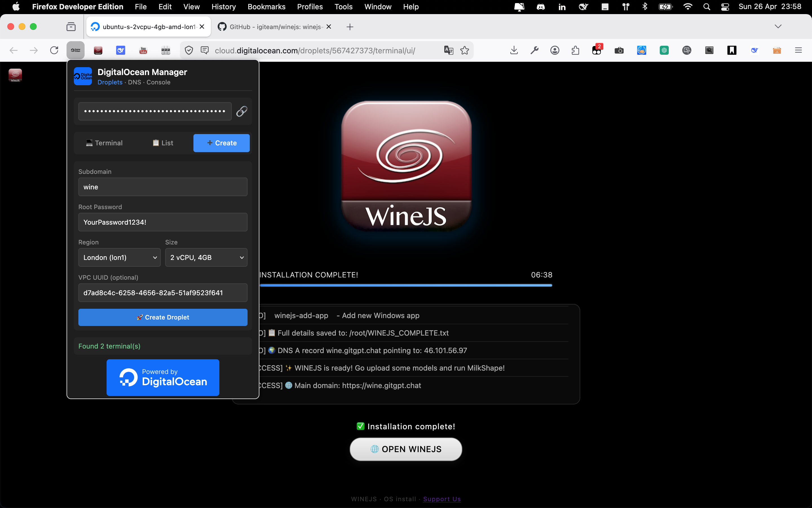Click log line 'winejs-add-app - Add new Windows app'

tap(339, 316)
